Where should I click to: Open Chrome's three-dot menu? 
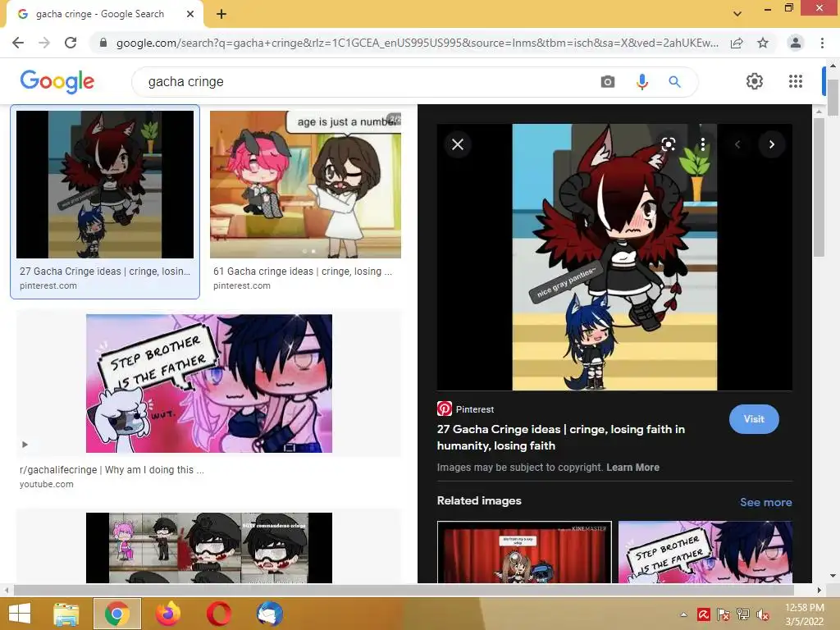click(822, 43)
